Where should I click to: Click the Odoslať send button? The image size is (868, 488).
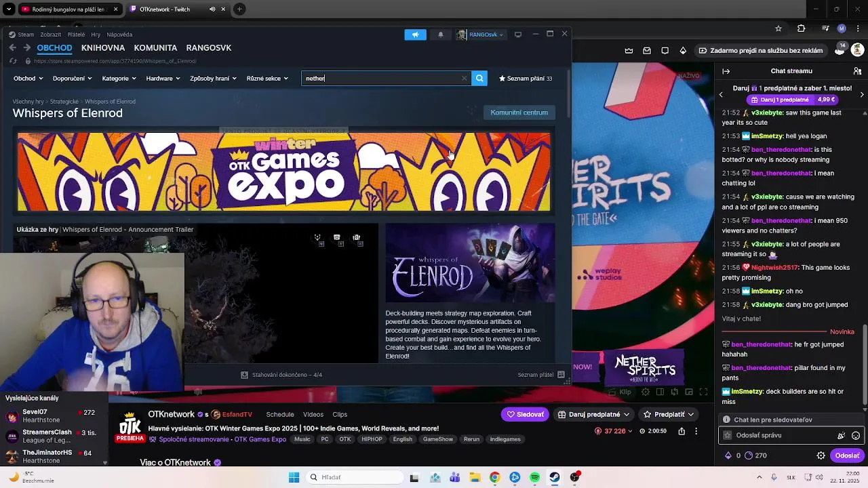pyautogui.click(x=847, y=455)
